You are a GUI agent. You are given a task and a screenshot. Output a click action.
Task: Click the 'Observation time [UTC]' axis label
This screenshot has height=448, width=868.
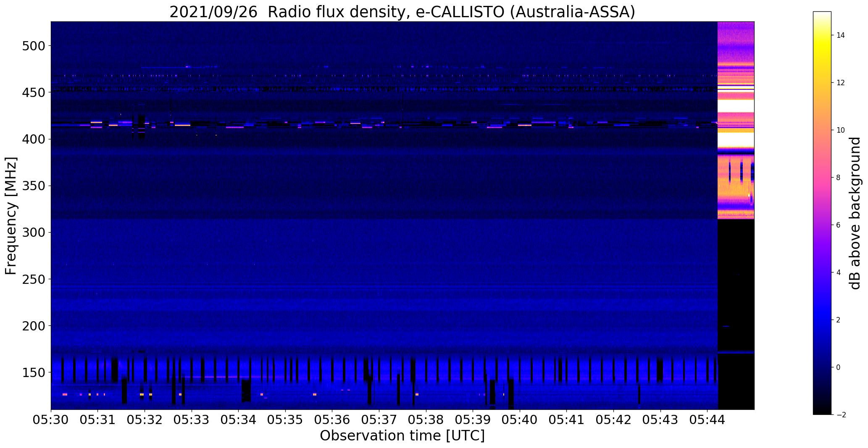(x=402, y=435)
